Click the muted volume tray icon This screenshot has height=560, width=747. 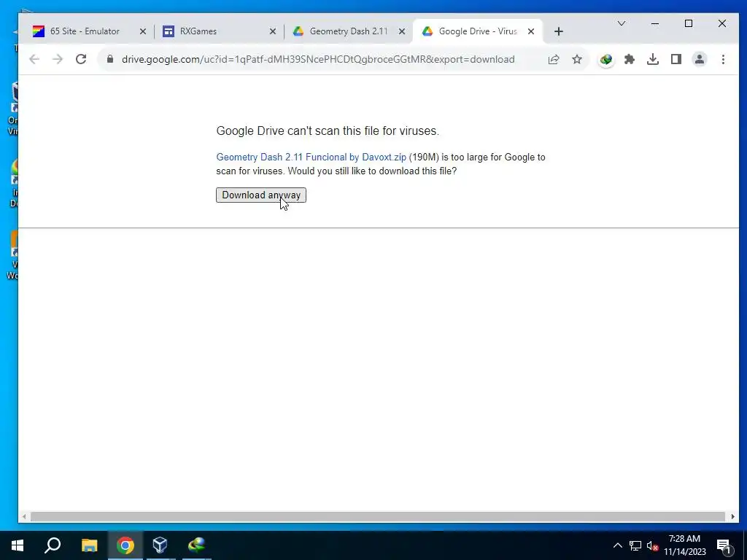[x=652, y=545]
